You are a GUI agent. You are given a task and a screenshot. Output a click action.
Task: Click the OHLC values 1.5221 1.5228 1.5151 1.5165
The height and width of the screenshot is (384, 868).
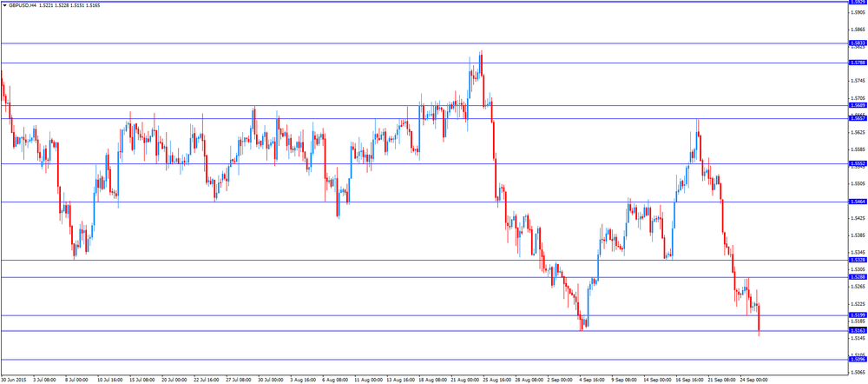point(69,5)
